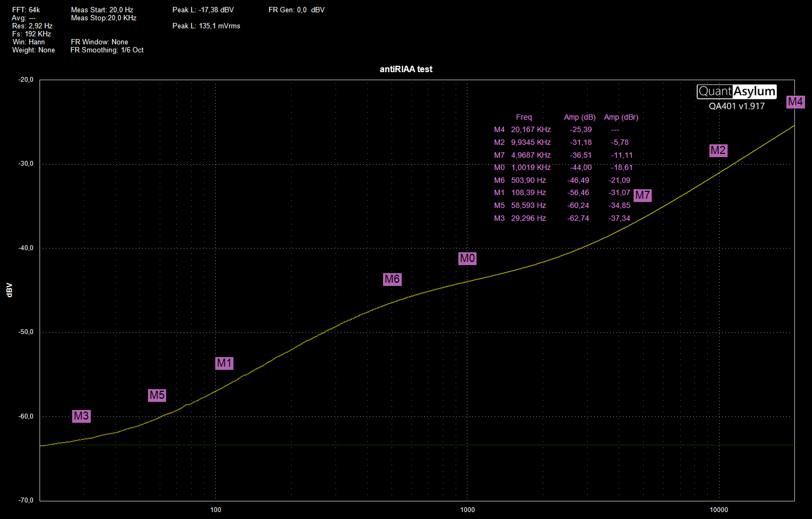This screenshot has width=812, height=519.
Task: Click the Peak L: -17,38 dBV readout
Action: (203, 10)
